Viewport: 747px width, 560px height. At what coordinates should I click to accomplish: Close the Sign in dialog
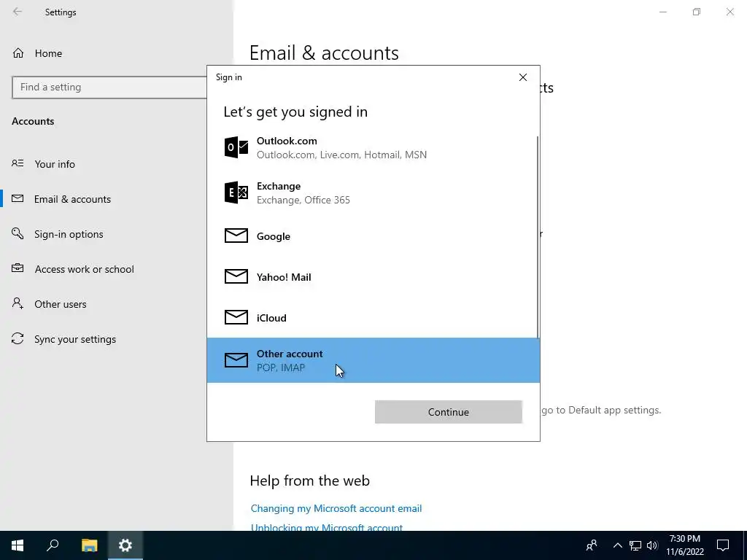point(522,77)
